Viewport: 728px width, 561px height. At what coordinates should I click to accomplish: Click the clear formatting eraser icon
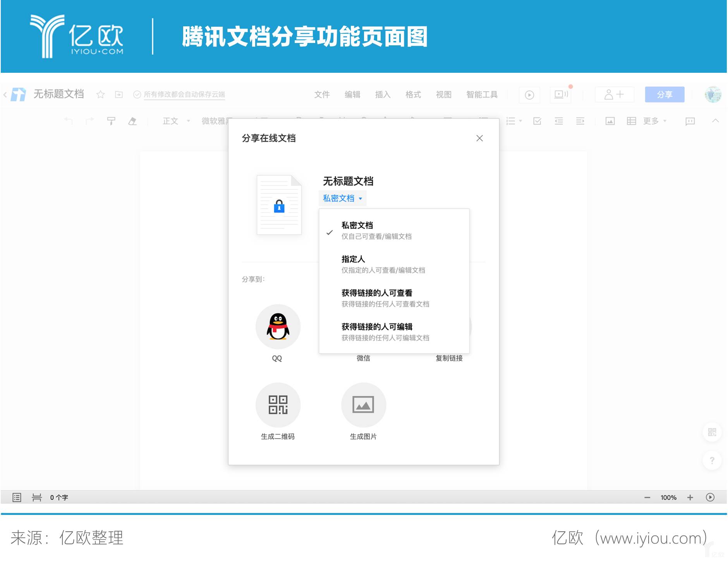pyautogui.click(x=132, y=121)
